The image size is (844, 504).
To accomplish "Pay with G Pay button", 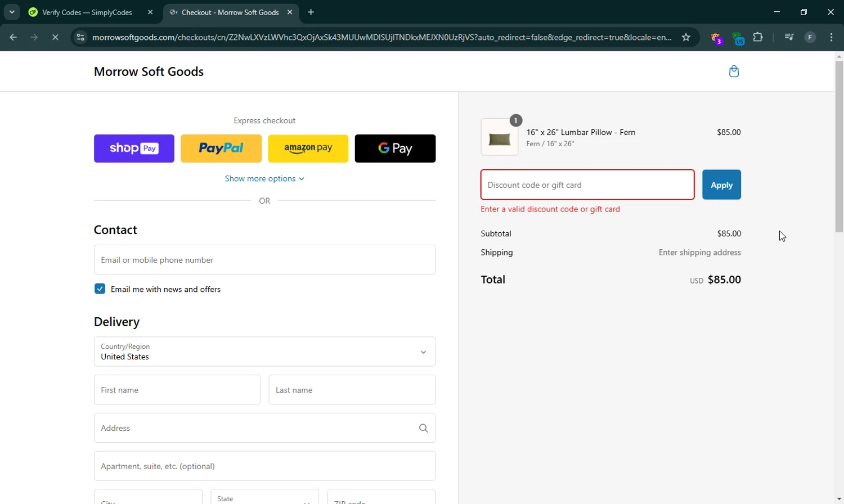I will pyautogui.click(x=395, y=148).
